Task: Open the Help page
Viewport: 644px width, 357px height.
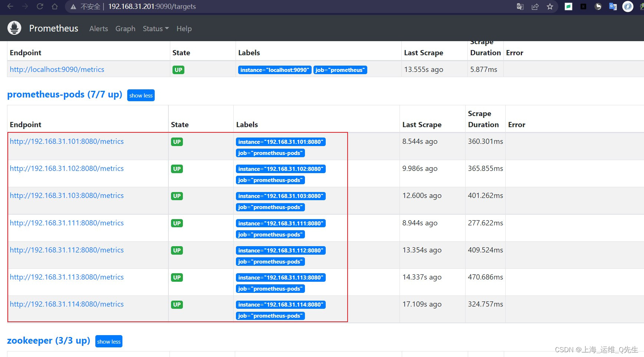Action: (x=184, y=29)
